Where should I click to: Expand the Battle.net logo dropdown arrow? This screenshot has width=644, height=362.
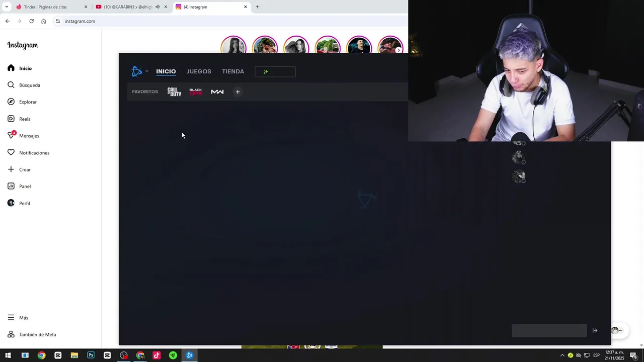pyautogui.click(x=147, y=71)
